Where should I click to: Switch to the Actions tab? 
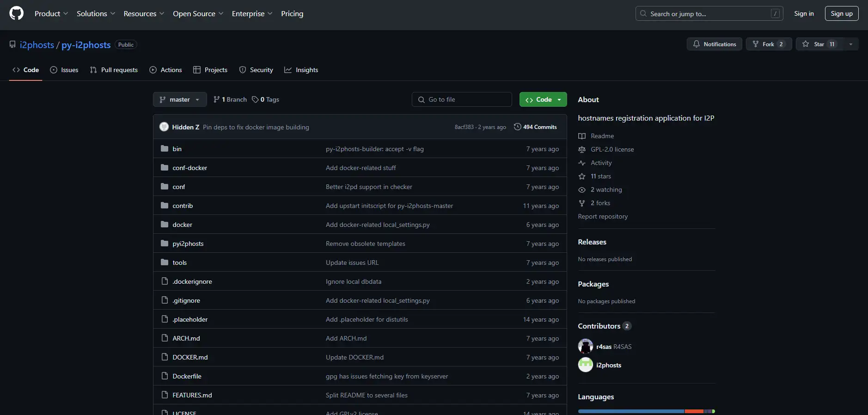pyautogui.click(x=165, y=70)
